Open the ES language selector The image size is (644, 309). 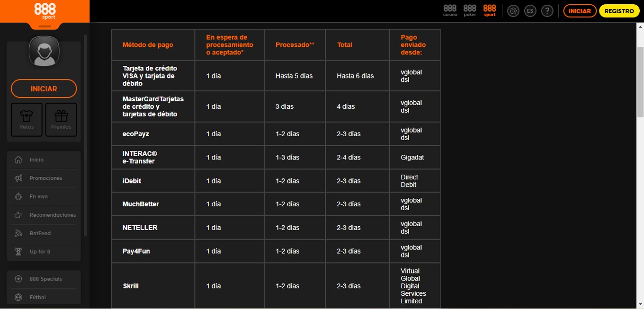tap(530, 11)
